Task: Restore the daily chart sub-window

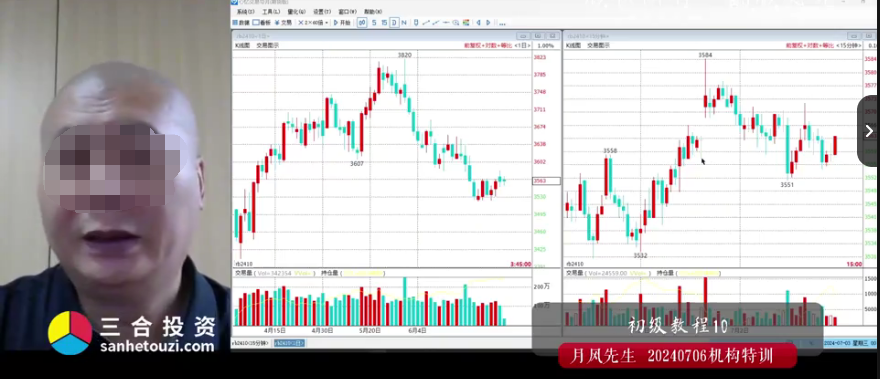Action: click(538, 36)
